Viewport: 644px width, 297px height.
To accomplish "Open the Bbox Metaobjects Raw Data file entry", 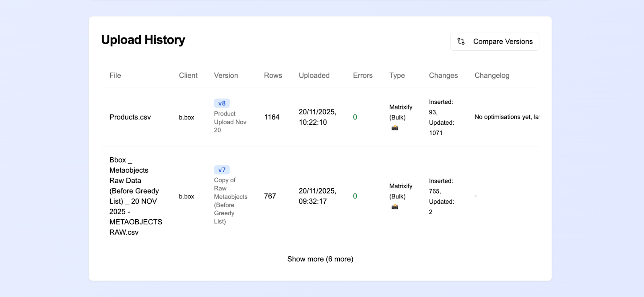I will click(x=135, y=196).
